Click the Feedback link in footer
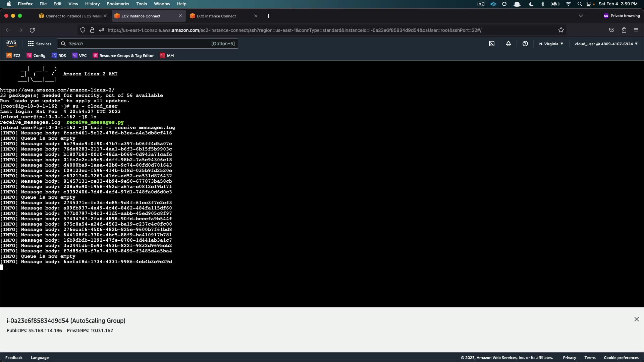 (14, 358)
